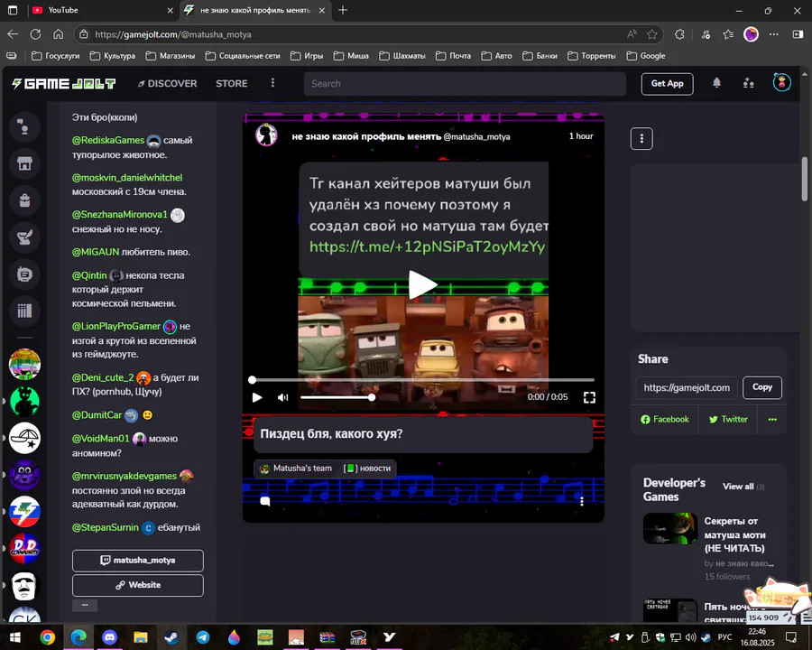812x650 pixels.
Task: Toggle video fullscreen
Action: pyautogui.click(x=589, y=397)
